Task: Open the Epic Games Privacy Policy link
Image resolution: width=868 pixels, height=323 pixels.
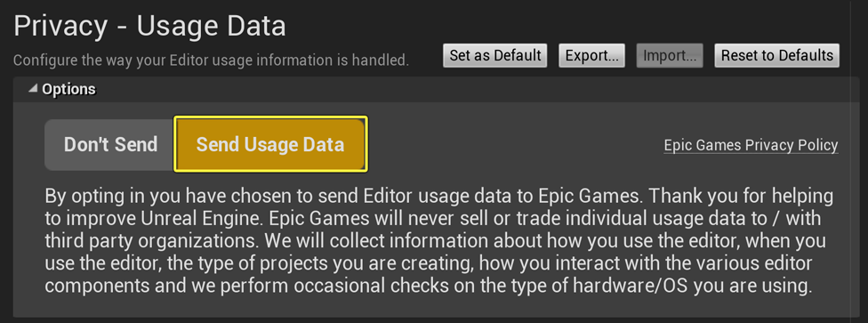Action: tap(751, 145)
